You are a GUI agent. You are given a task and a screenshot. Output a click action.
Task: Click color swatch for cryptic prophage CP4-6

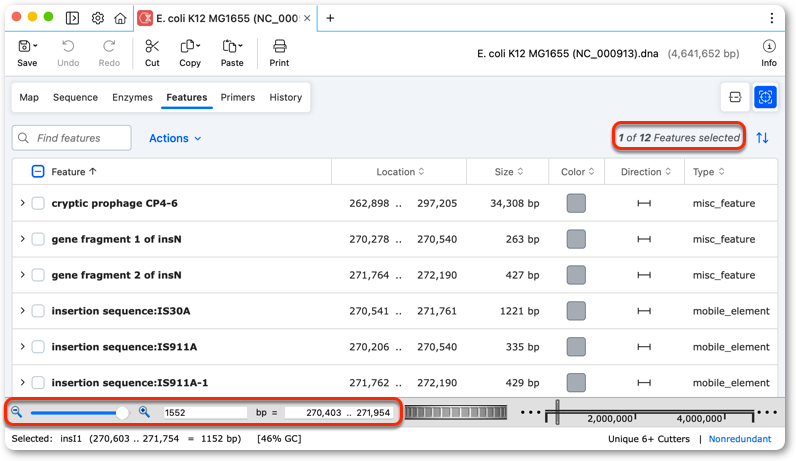[x=576, y=203]
